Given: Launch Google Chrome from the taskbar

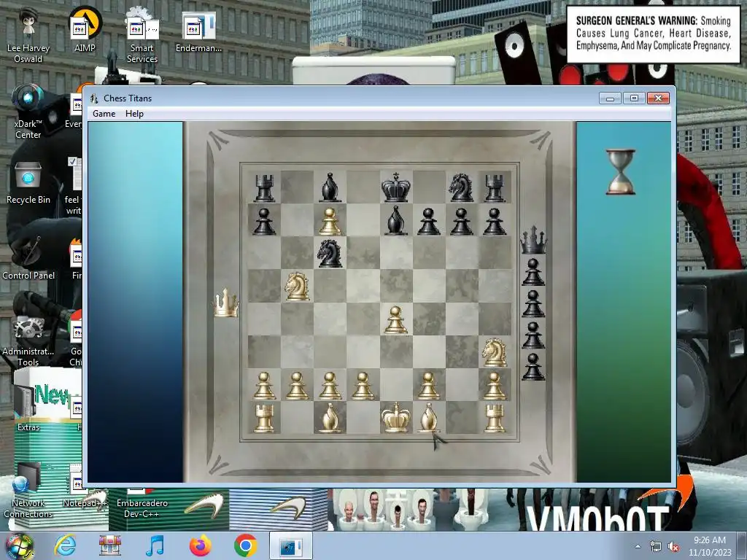Looking at the screenshot, I should point(245,545).
